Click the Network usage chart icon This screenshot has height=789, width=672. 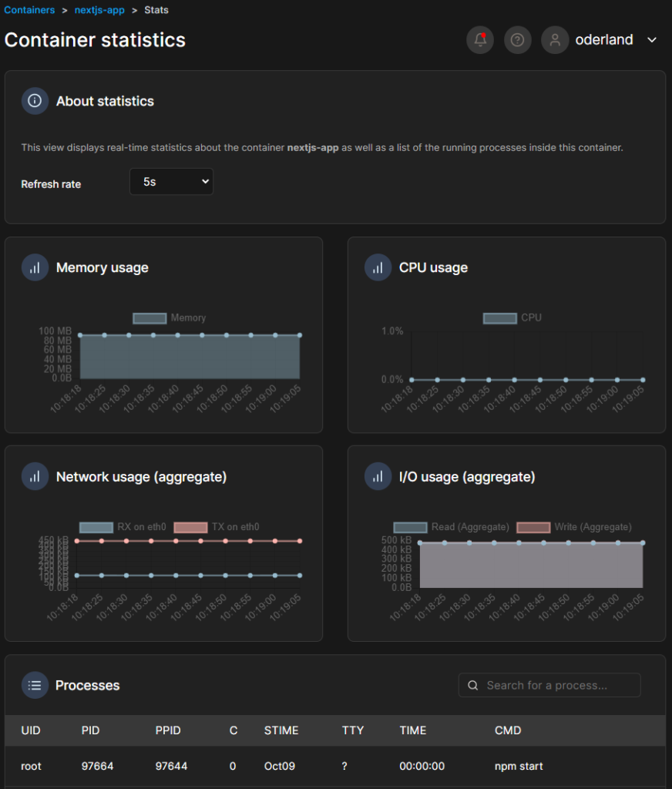(x=35, y=477)
